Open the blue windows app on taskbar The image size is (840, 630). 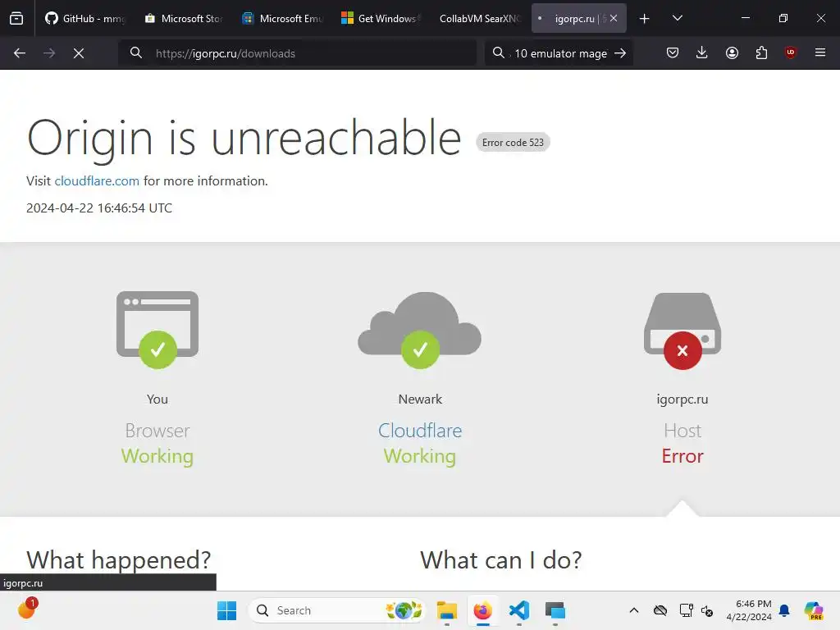point(555,610)
